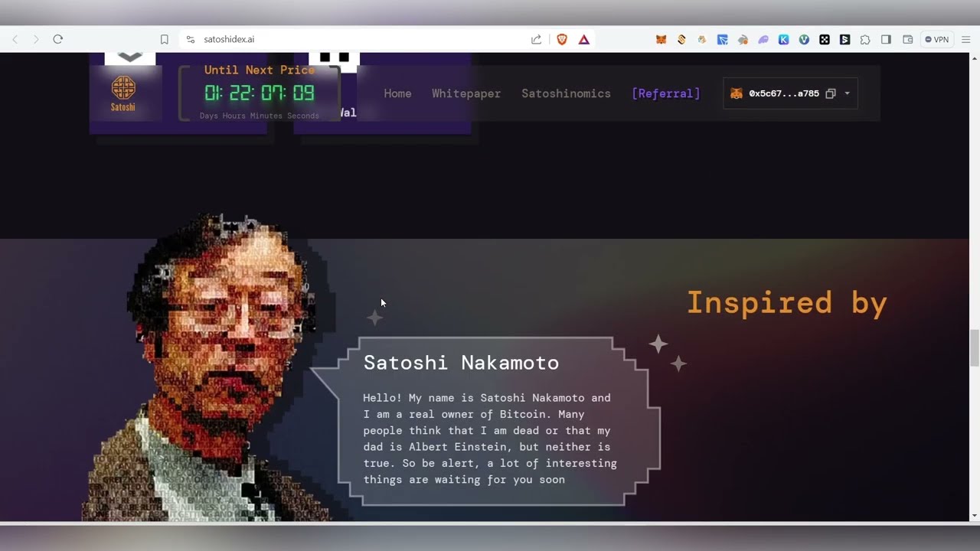
Task: Open the Brave Rewards triangle icon
Action: click(x=584, y=39)
